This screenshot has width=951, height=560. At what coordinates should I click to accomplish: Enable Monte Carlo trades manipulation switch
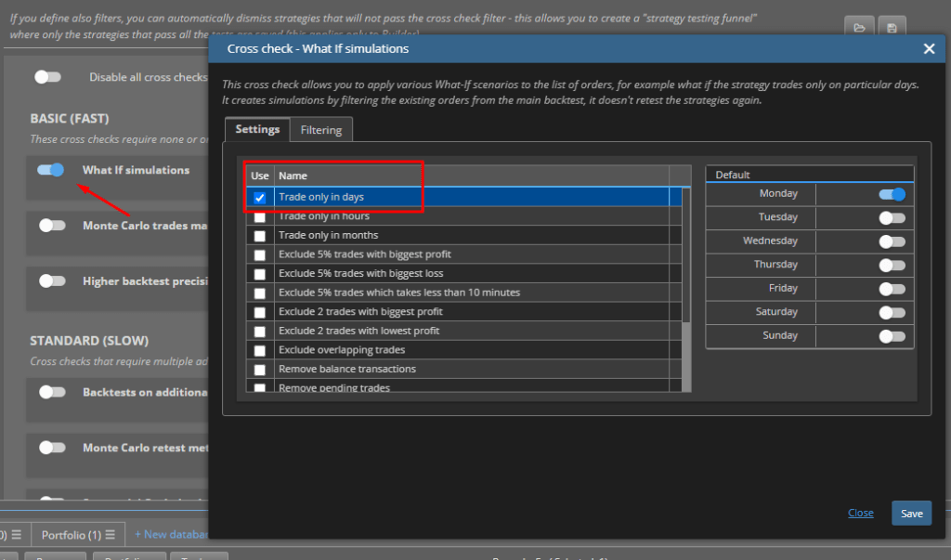click(x=52, y=225)
